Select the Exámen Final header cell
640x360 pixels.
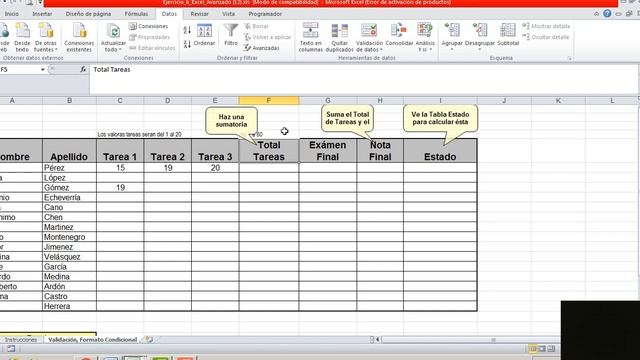pyautogui.click(x=328, y=151)
